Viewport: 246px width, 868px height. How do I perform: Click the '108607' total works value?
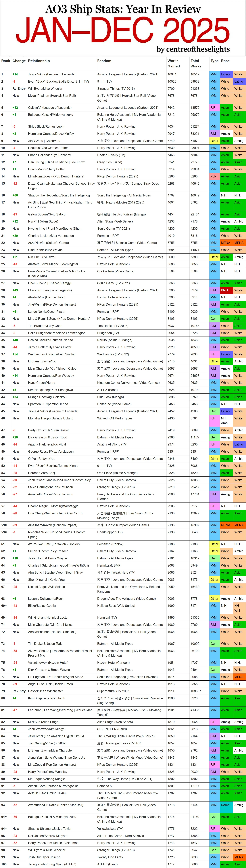click(x=196, y=691)
